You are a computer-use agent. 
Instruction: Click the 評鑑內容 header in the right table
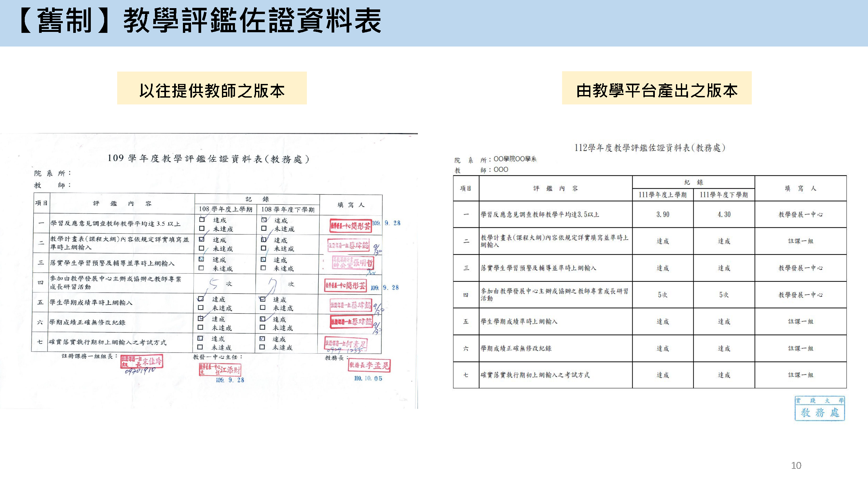pyautogui.click(x=555, y=188)
